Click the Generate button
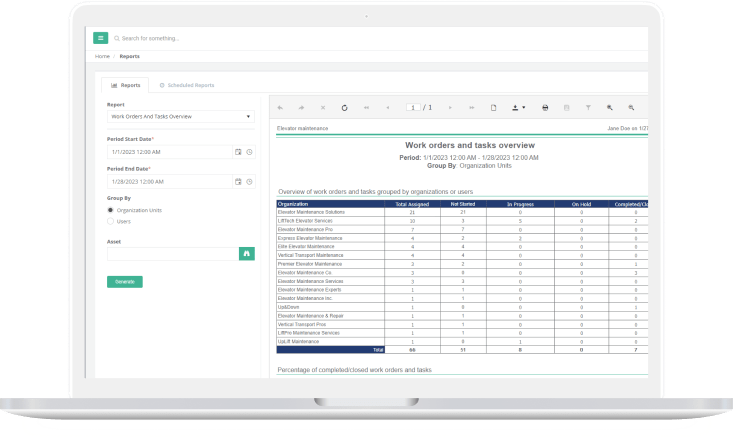 tap(124, 282)
